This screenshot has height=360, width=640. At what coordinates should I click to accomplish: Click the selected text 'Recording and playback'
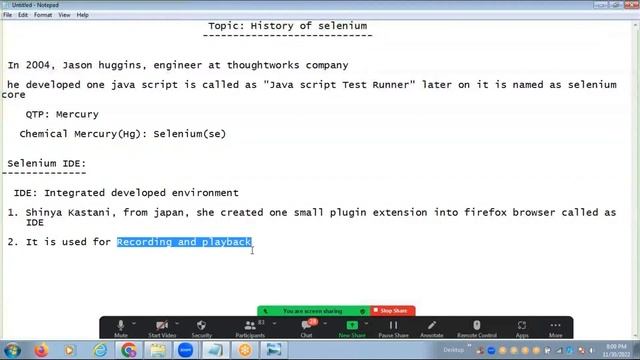click(x=184, y=242)
